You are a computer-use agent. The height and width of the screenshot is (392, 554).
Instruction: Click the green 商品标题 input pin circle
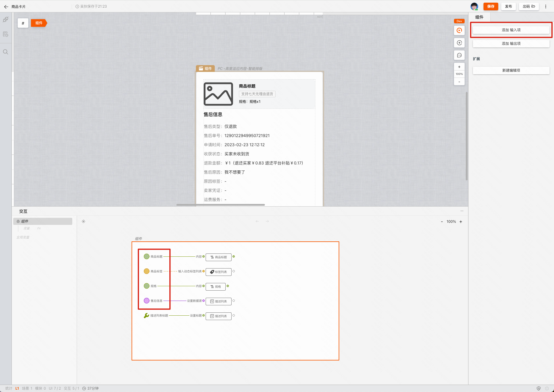coord(147,256)
